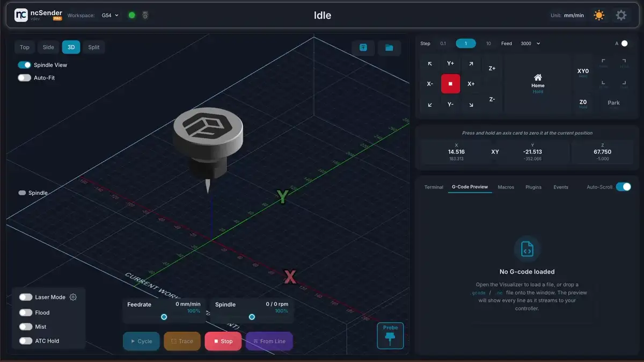
Task: Open Laser Mode settings gear
Action: (74, 297)
